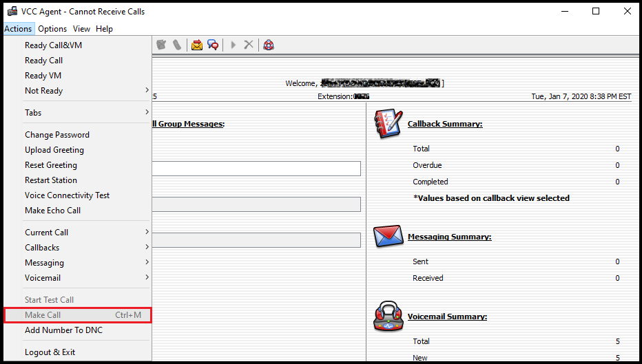Open the Voicemail Summary link
The width and height of the screenshot is (642, 364).
point(447,317)
